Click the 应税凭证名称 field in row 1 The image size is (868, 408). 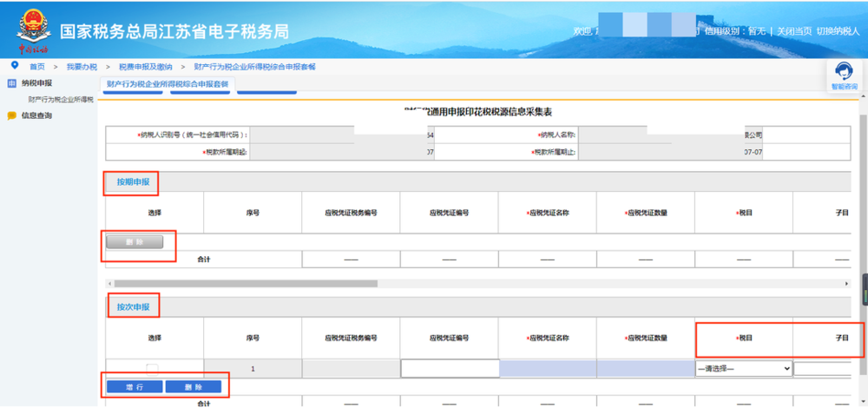click(548, 369)
